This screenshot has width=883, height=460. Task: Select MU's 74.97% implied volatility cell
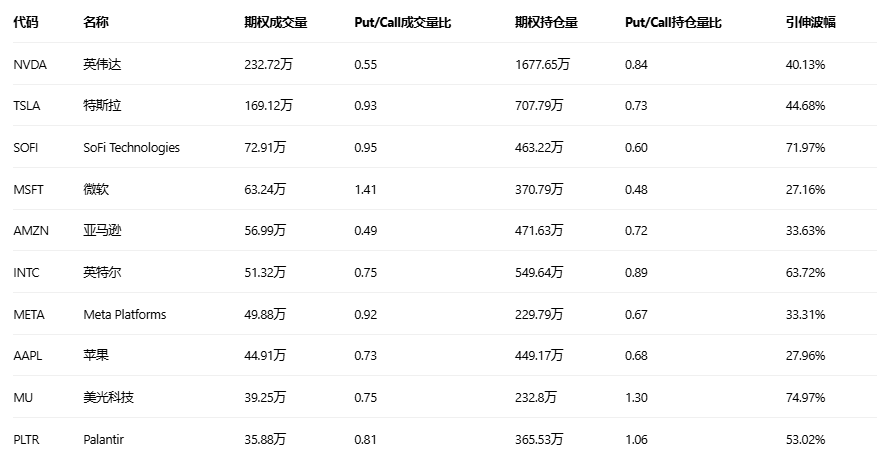click(805, 397)
